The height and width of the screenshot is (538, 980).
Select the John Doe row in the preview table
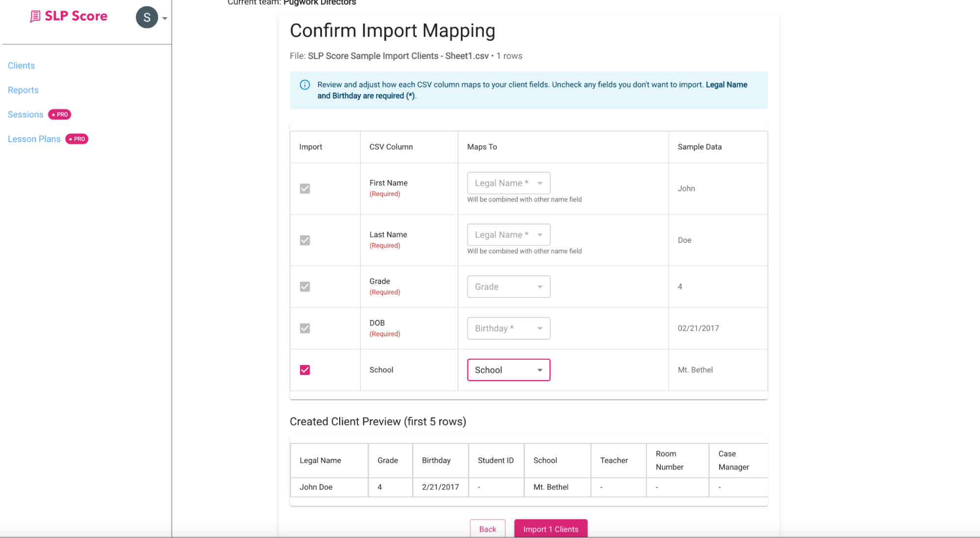point(316,487)
